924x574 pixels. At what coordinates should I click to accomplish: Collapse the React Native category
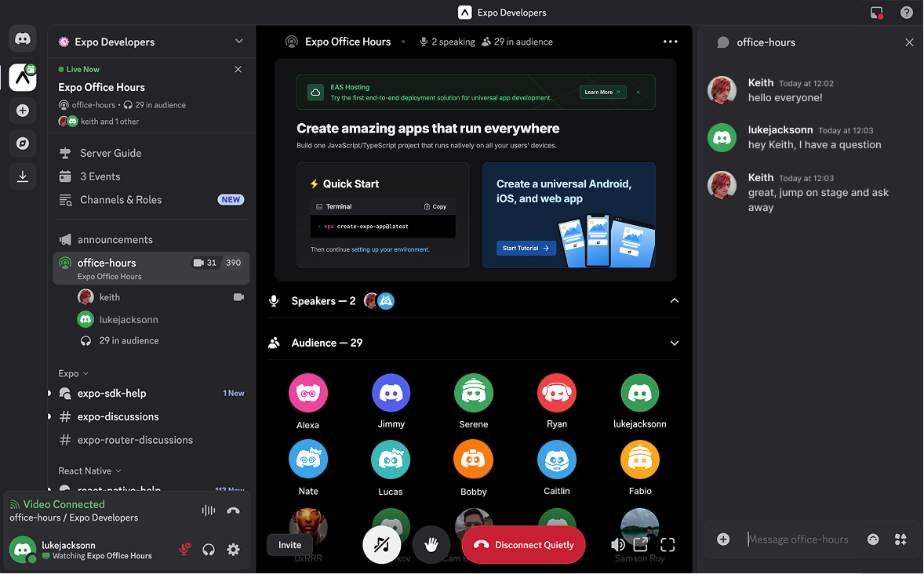(x=89, y=470)
